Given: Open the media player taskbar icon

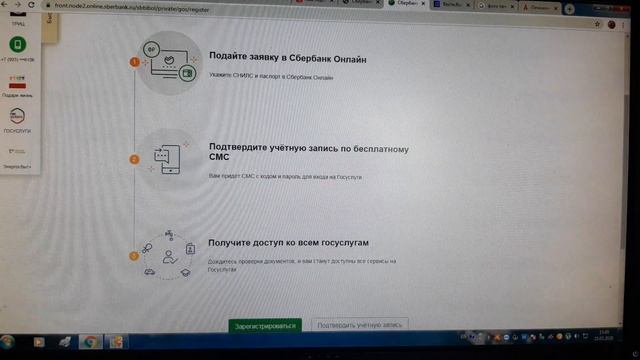Looking at the screenshot, I should [x=39, y=342].
